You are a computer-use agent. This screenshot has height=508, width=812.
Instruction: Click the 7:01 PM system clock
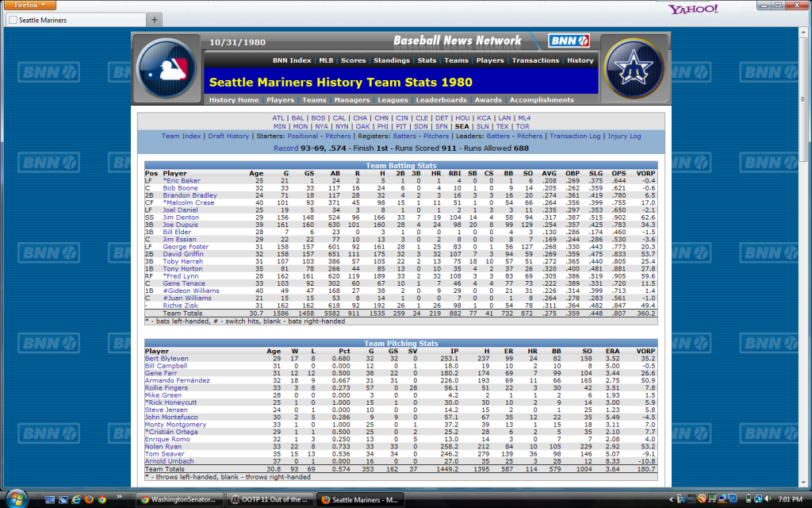(x=790, y=500)
